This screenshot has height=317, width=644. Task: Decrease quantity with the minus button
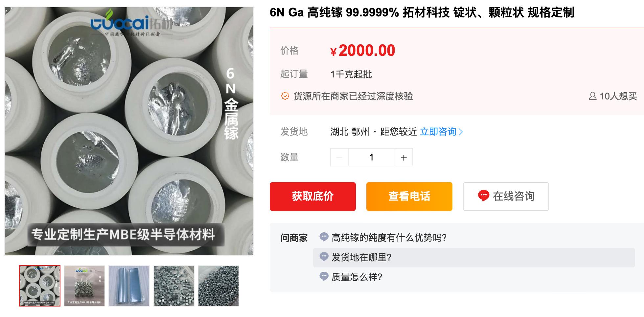tap(339, 158)
